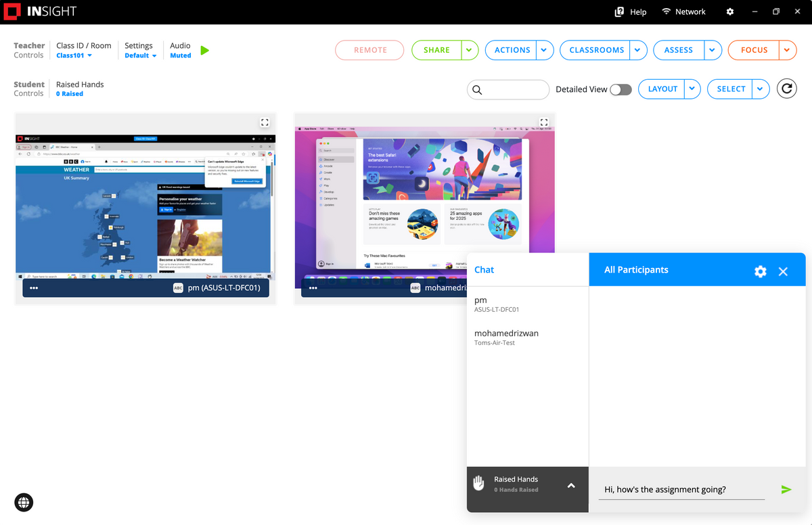This screenshot has height=525, width=812.
Task: Toggle Detailed View switch
Action: point(621,89)
